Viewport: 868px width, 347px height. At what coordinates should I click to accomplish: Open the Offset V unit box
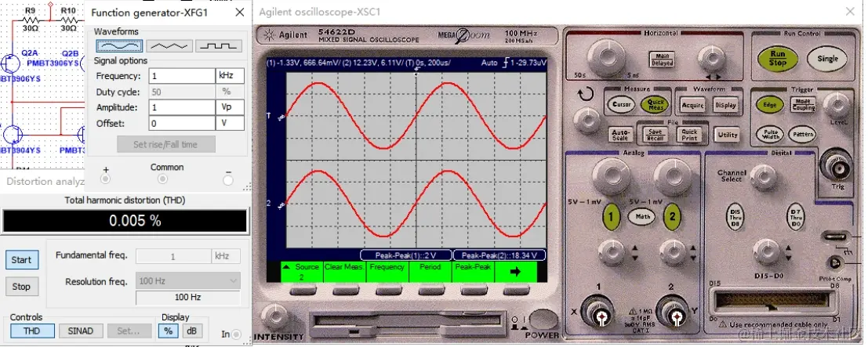coord(230,123)
